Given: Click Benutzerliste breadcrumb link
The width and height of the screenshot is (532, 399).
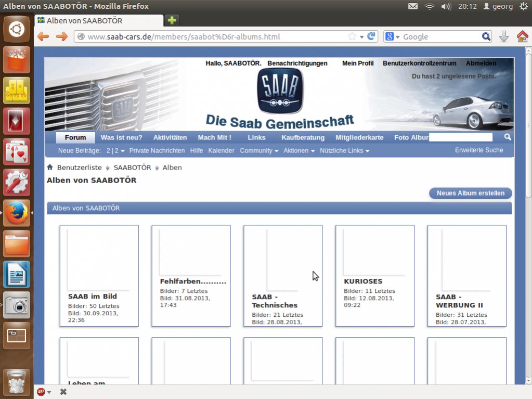Looking at the screenshot, I should [x=80, y=168].
